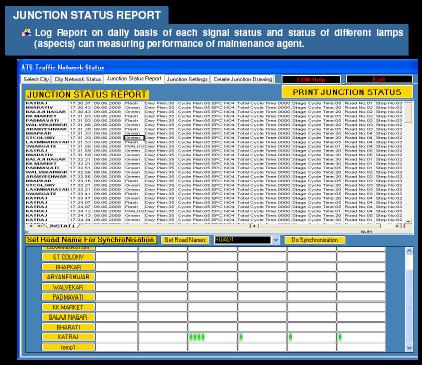Open the City Network Status tab
The height and width of the screenshot is (365, 422).
[x=78, y=79]
